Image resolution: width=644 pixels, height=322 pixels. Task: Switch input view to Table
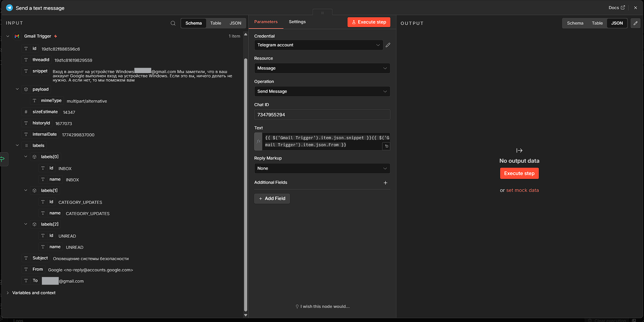216,23
